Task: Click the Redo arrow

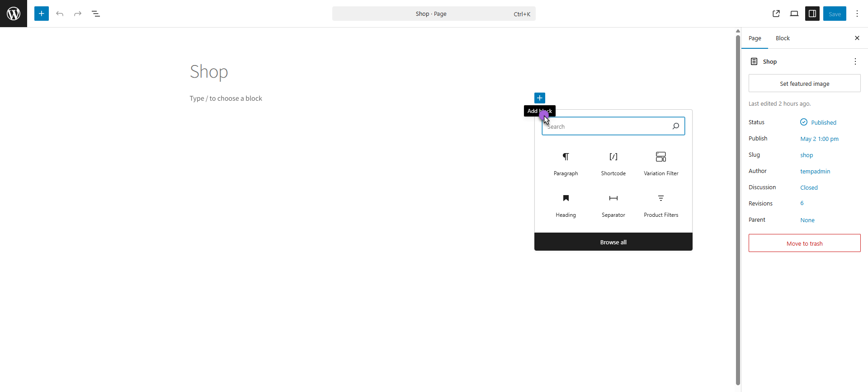Action: pos(78,14)
